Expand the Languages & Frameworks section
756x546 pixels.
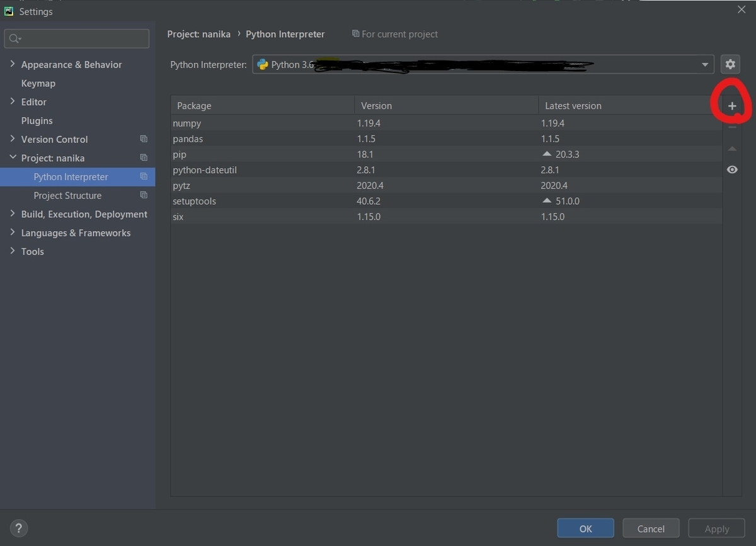point(13,232)
